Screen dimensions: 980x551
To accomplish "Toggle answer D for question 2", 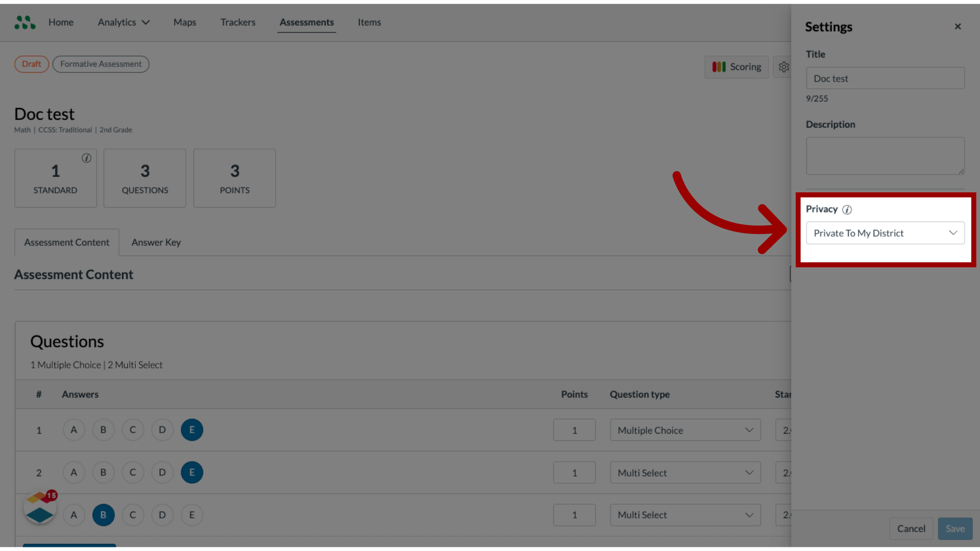I will (x=162, y=472).
